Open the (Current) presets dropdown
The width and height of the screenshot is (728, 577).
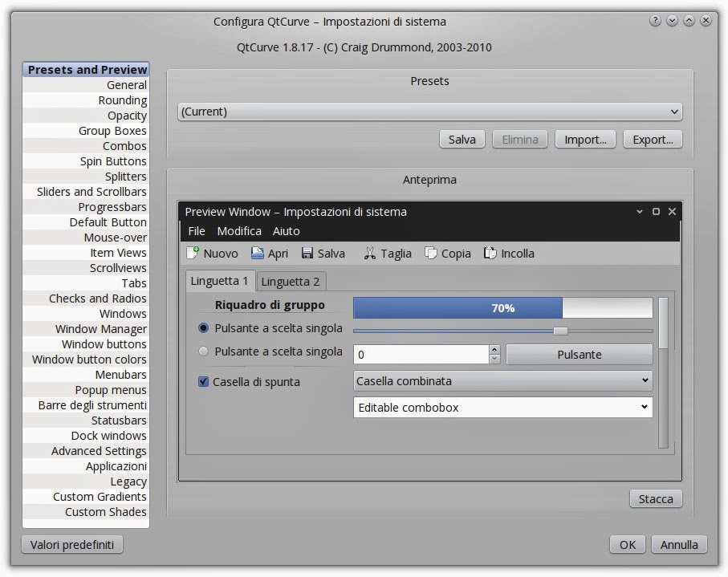(x=429, y=112)
